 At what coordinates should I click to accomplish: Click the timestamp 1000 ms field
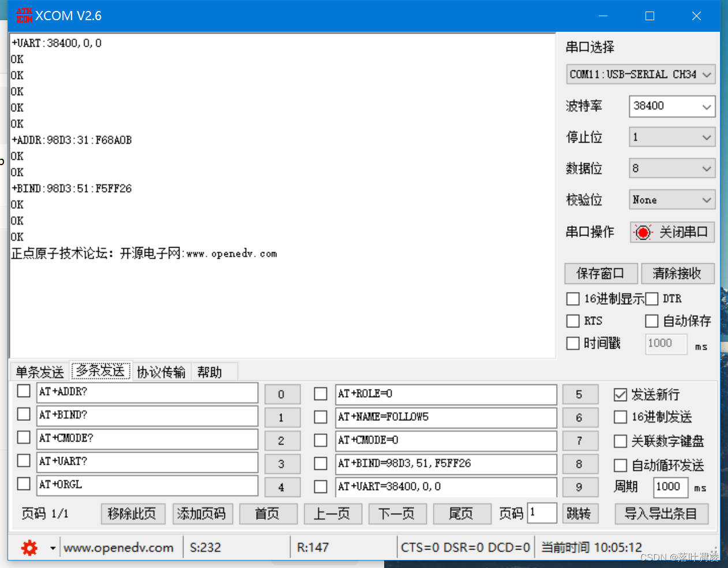(666, 343)
